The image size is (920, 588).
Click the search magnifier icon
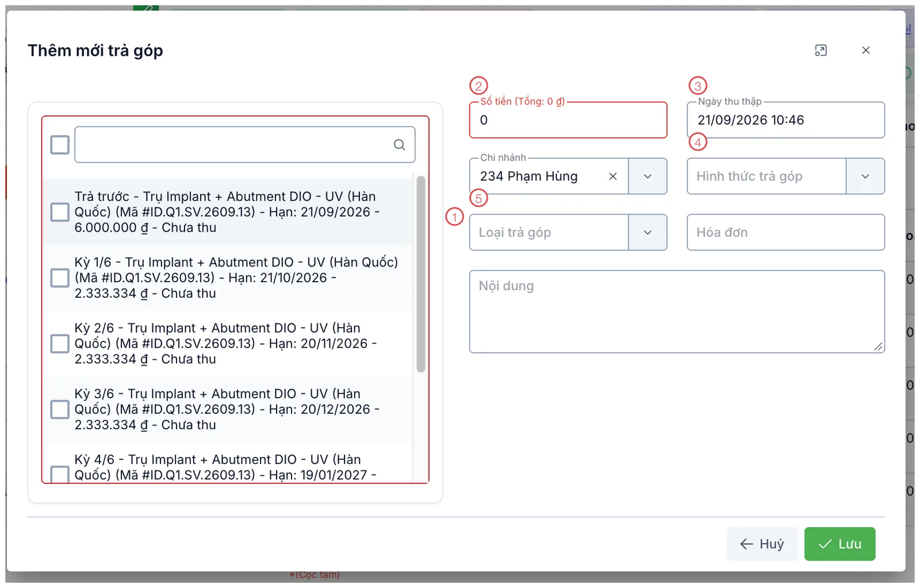399,145
